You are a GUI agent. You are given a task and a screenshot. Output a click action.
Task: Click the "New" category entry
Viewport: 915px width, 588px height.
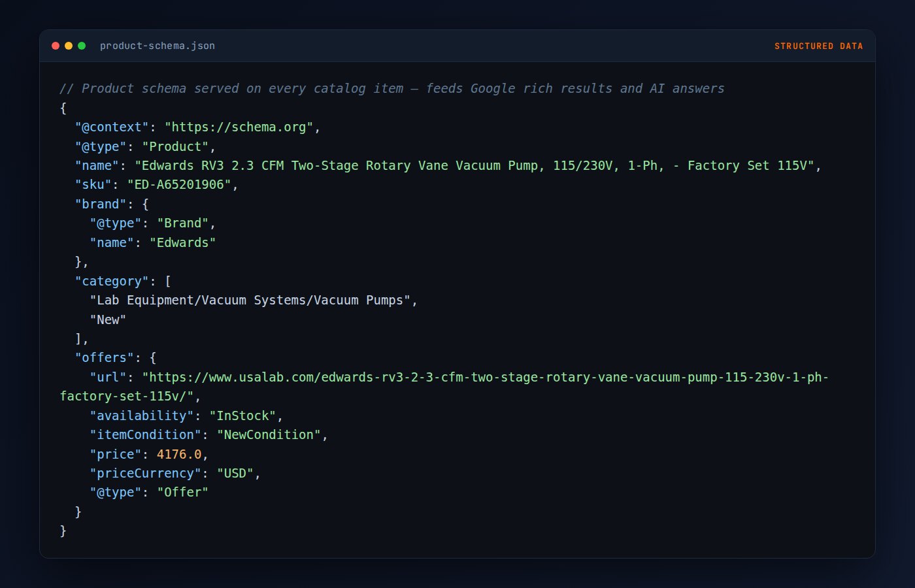pos(108,319)
